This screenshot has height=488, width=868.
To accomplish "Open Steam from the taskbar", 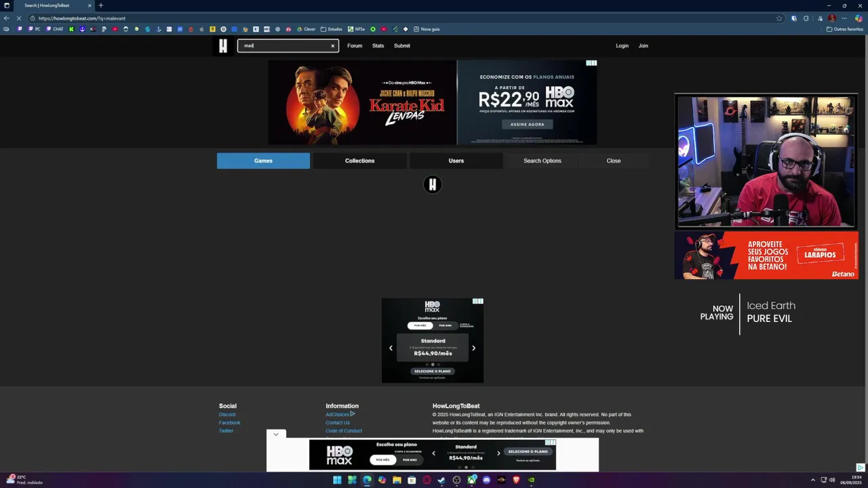I will 441,480.
